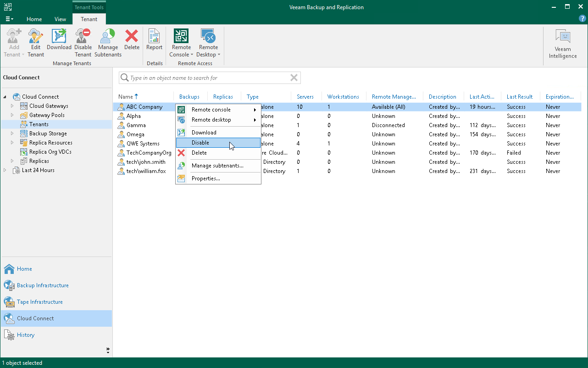Open the History view
Screen dimensions: 588x368
coord(56,335)
